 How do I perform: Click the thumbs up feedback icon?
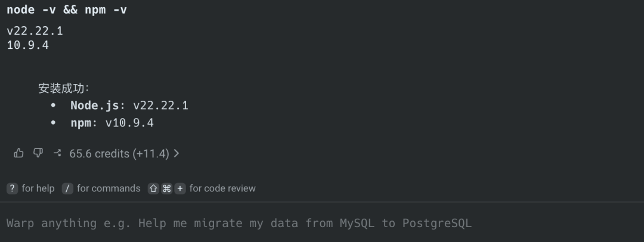click(x=18, y=153)
